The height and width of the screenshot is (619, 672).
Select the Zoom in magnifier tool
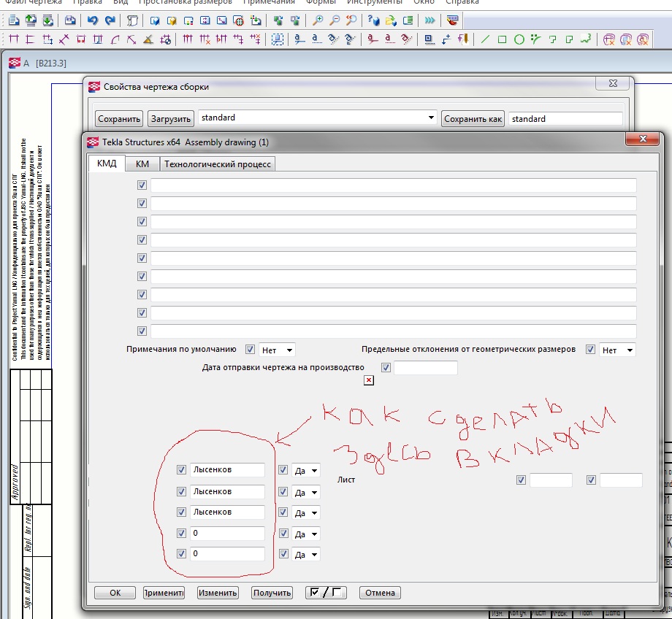click(317, 20)
